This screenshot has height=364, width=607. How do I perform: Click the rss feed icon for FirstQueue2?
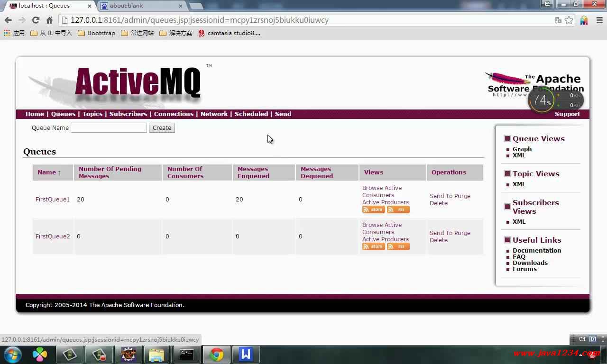(x=398, y=246)
